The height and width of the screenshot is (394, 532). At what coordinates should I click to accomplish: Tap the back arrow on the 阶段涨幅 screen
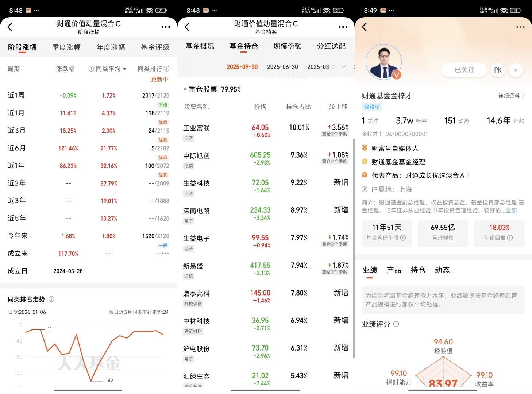(x=10, y=27)
